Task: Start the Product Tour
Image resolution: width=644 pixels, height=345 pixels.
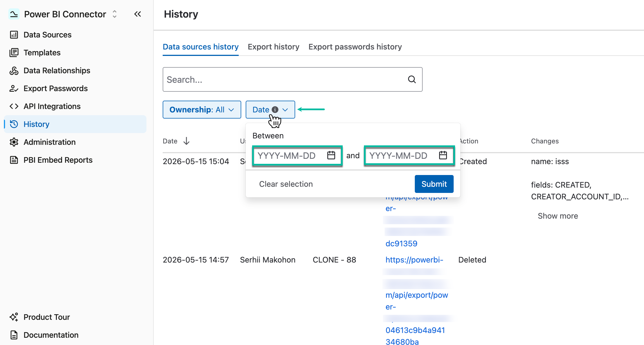Action: 47,317
